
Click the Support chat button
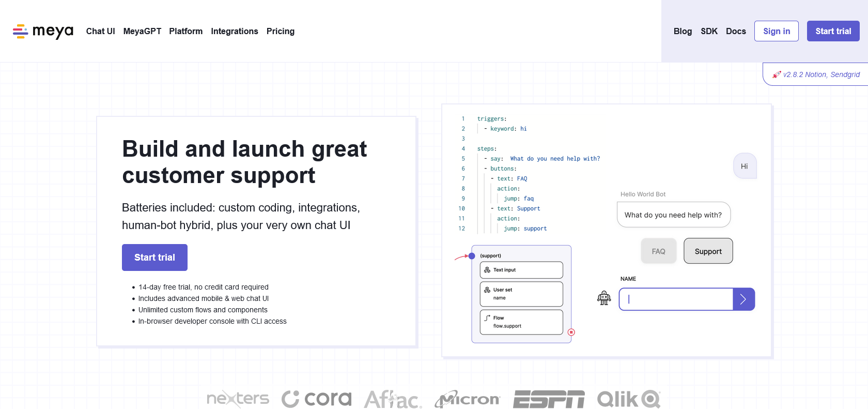(708, 251)
